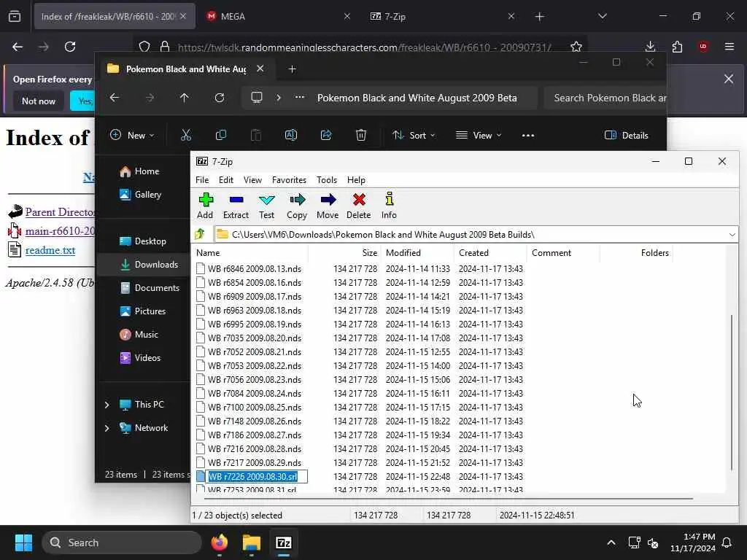
Task: Open See more options in File Explorer
Action: [528, 135]
